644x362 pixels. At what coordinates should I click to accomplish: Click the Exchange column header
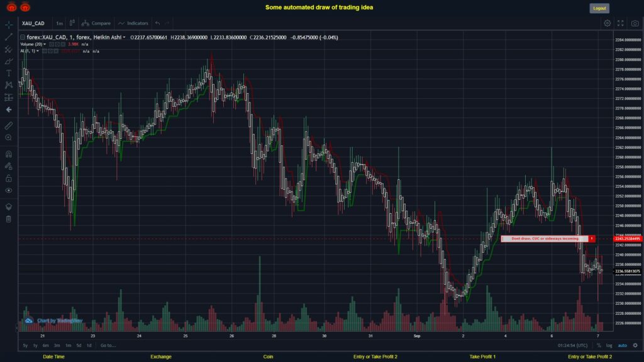click(x=160, y=357)
